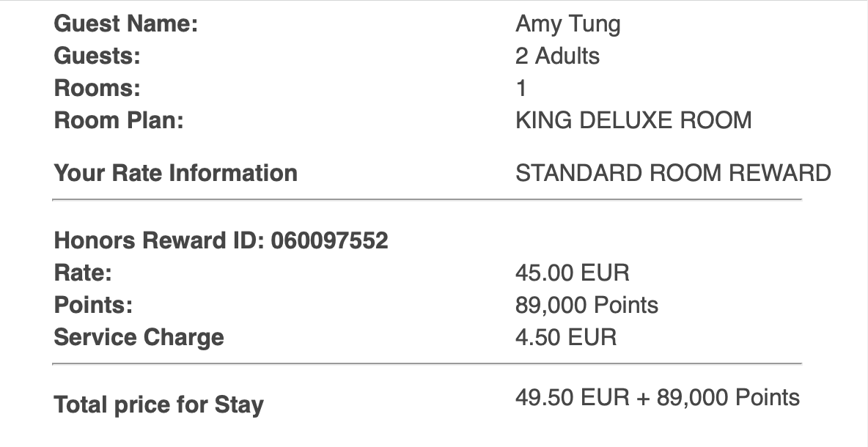Image resolution: width=868 pixels, height=447 pixels.
Task: Select the STANDARD ROOM REWARD text
Action: (x=673, y=174)
